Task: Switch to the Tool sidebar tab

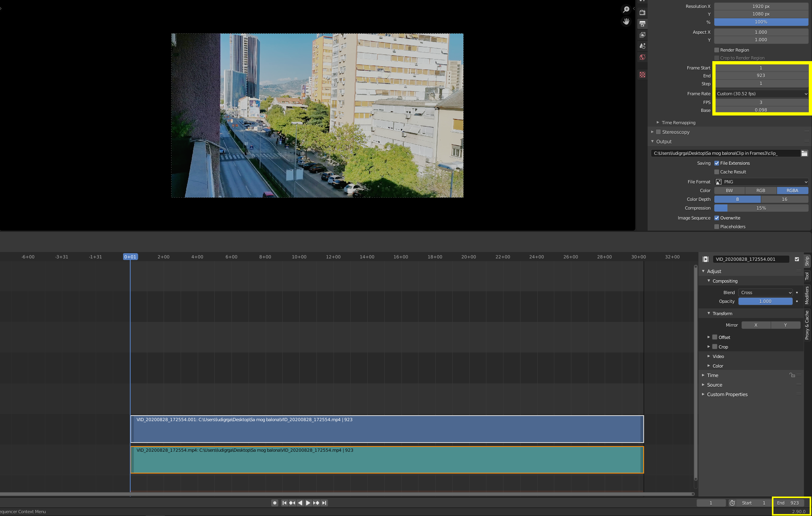Action: (807, 276)
